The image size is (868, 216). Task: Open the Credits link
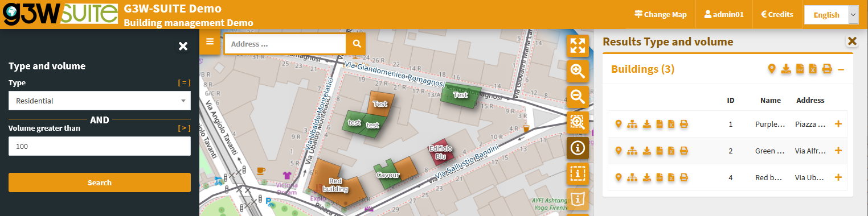777,14
